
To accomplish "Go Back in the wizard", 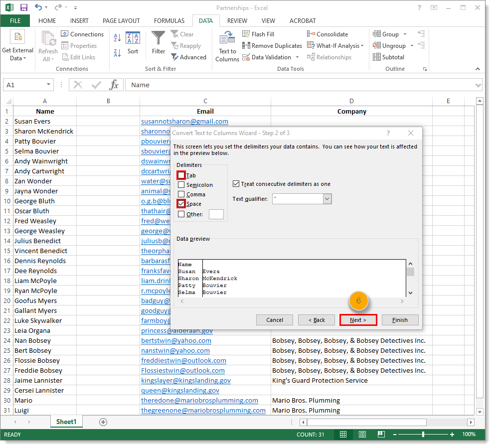I will (x=317, y=320).
